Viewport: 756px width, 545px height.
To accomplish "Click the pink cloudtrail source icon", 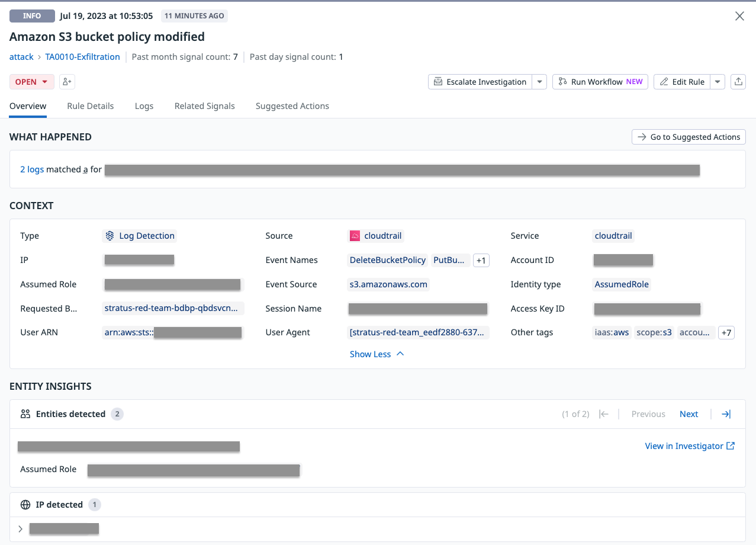I will 354,235.
